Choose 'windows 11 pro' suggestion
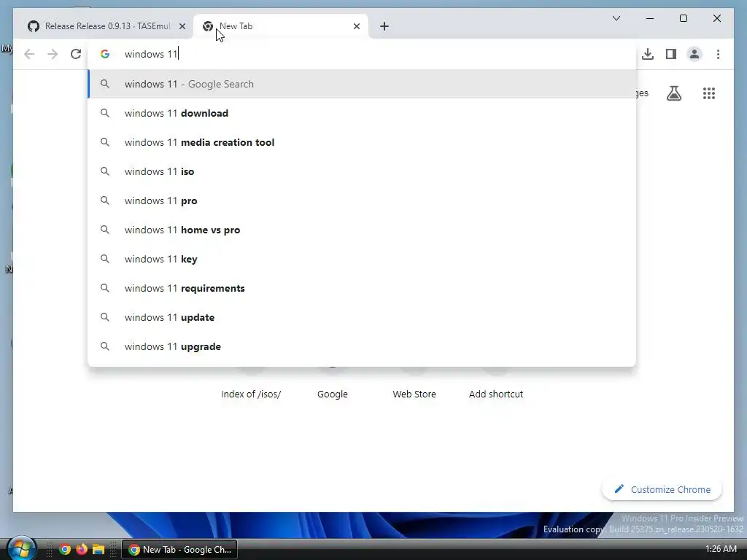This screenshot has height=560, width=747. (362, 201)
